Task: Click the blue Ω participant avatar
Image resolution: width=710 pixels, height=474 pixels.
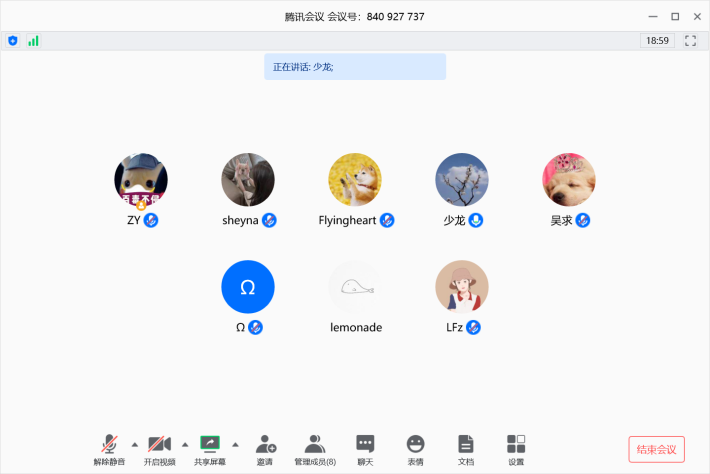Action: (x=247, y=287)
